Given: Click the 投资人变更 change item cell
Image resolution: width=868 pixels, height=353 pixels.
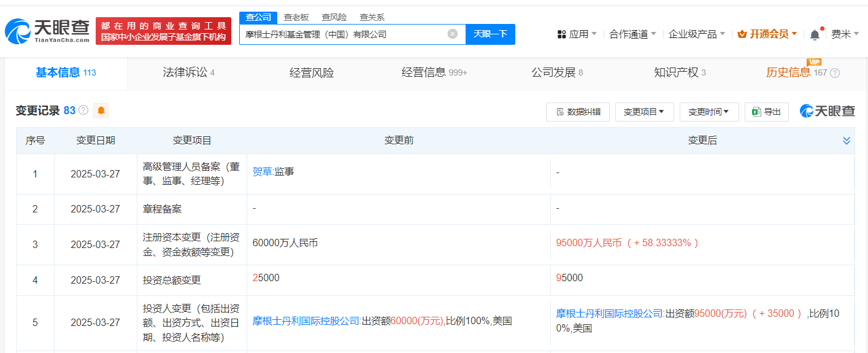Looking at the screenshot, I should click(x=192, y=322).
